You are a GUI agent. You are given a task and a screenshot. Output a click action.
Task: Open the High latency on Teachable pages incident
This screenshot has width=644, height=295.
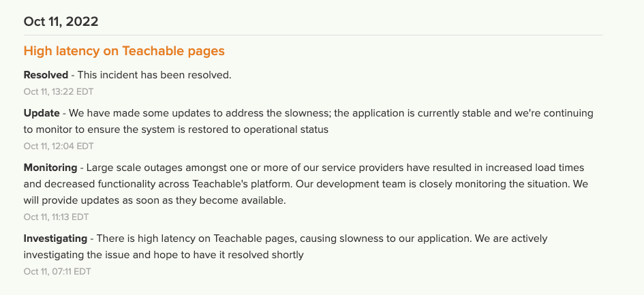click(x=124, y=51)
